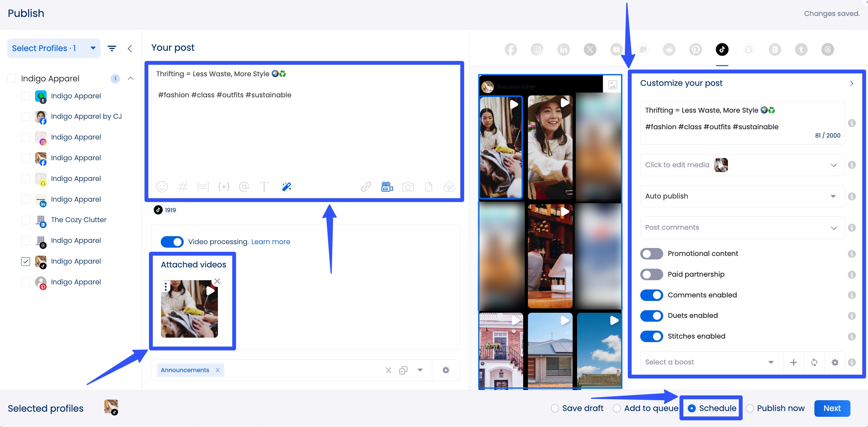Open the Auto publish dropdown
This screenshot has width=868, height=427.
coord(742,196)
